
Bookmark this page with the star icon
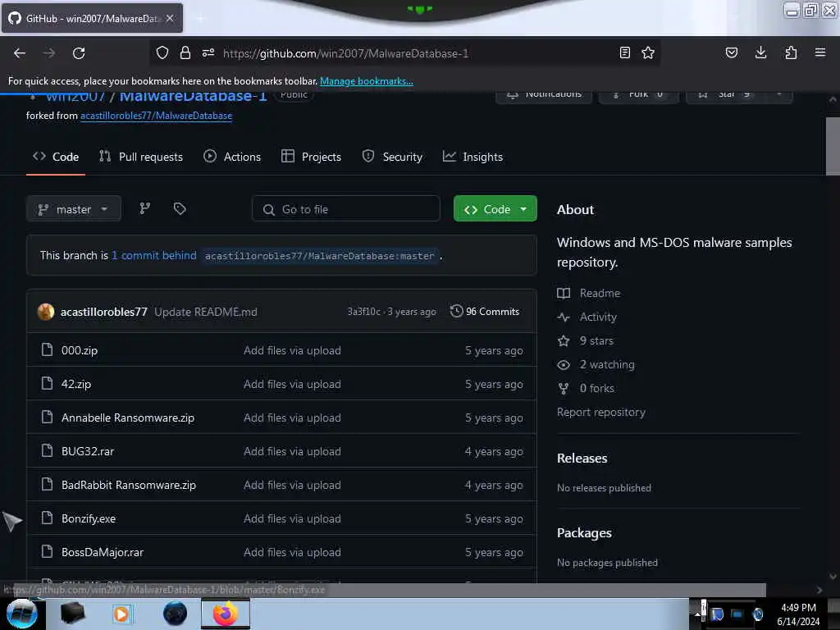point(648,52)
